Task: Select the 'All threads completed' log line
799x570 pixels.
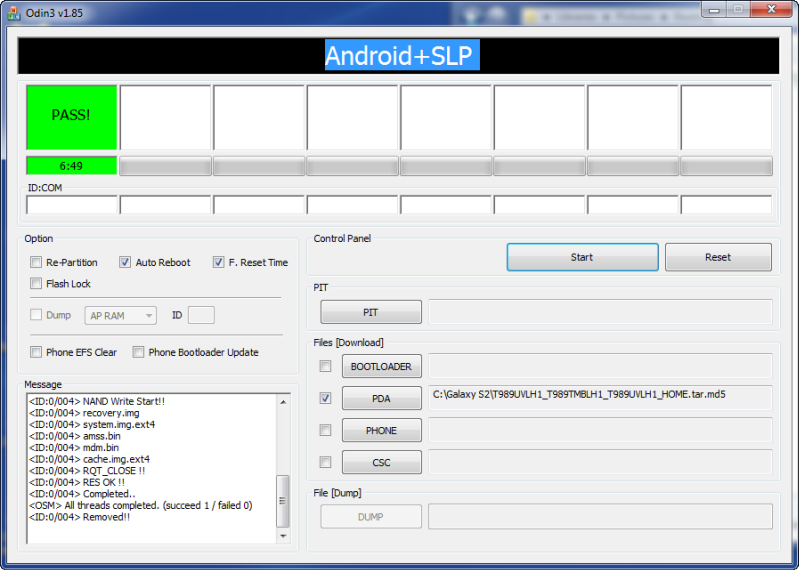Action: pos(141,505)
